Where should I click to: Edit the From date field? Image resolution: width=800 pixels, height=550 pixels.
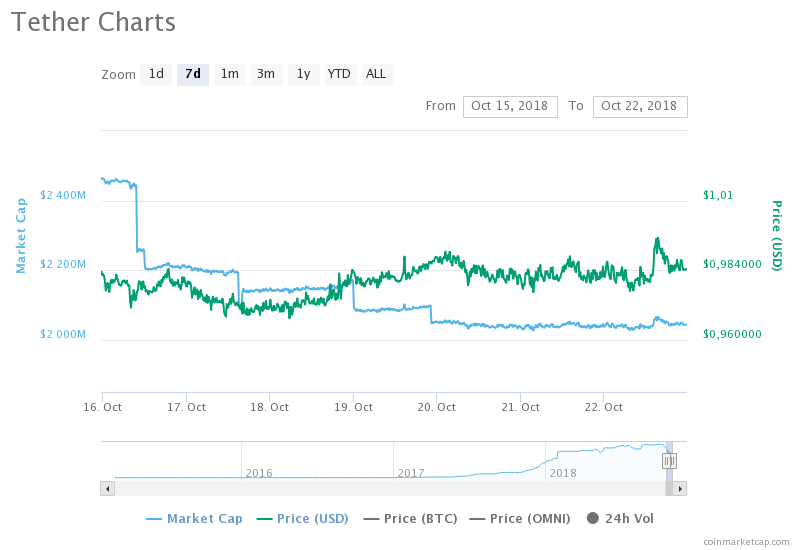510,107
